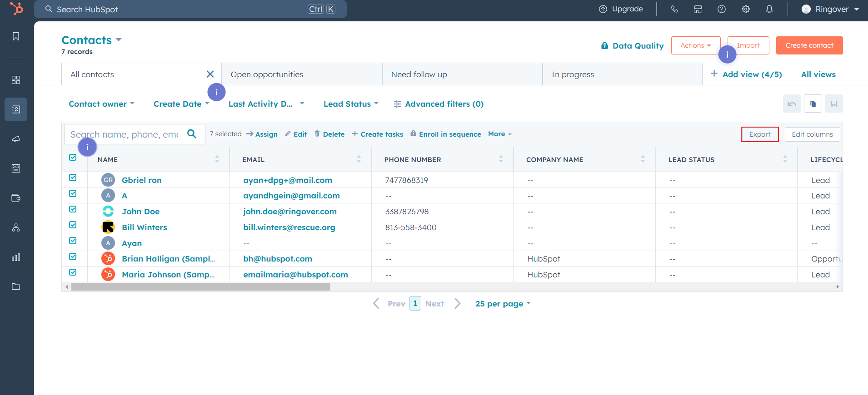Open the Commerce wallet sidebar icon
The image size is (868, 395).
(x=16, y=198)
